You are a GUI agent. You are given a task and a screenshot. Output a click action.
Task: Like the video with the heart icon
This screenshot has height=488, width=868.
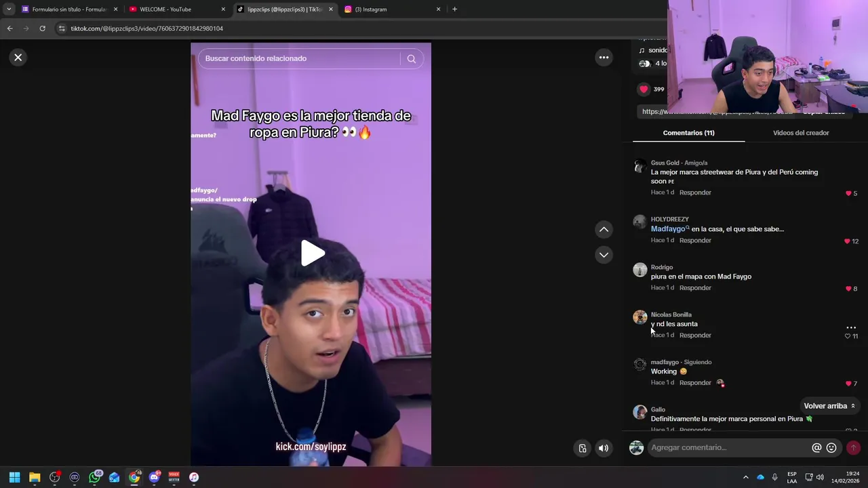(644, 89)
